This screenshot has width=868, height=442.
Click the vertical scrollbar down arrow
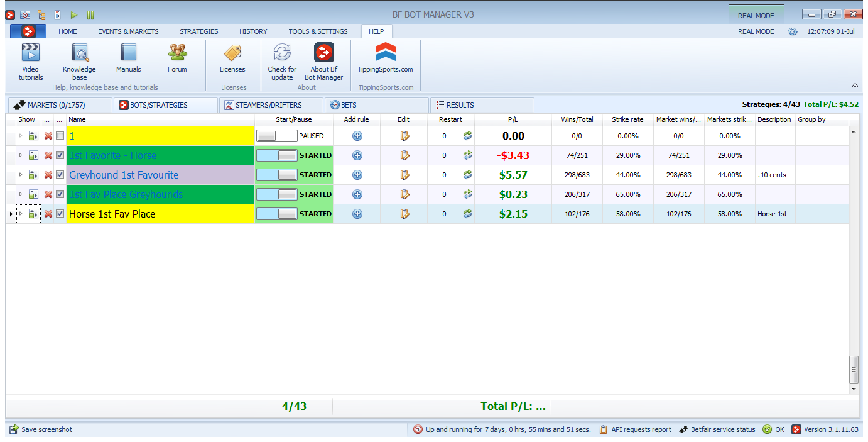pos(853,389)
